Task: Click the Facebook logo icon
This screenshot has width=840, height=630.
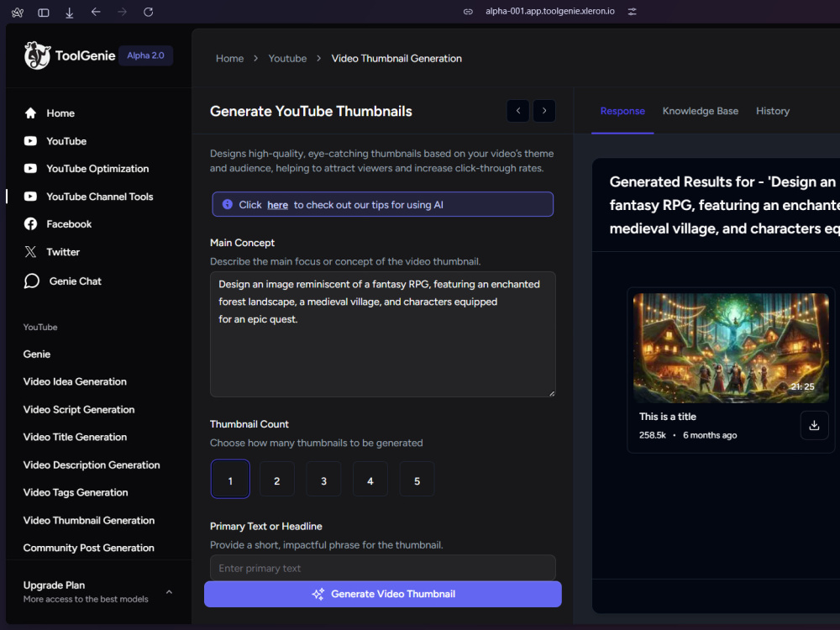Action: (30, 224)
